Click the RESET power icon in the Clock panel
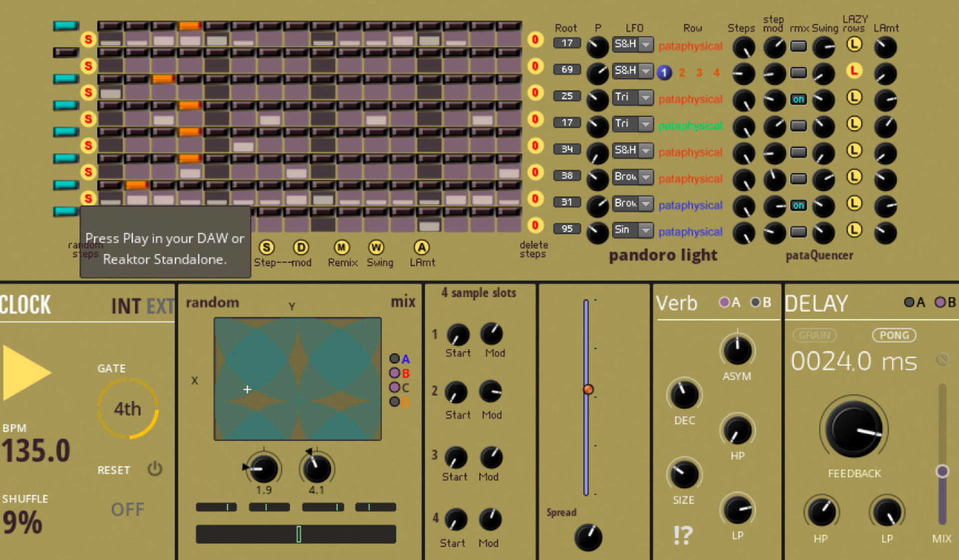 pyautogui.click(x=154, y=470)
